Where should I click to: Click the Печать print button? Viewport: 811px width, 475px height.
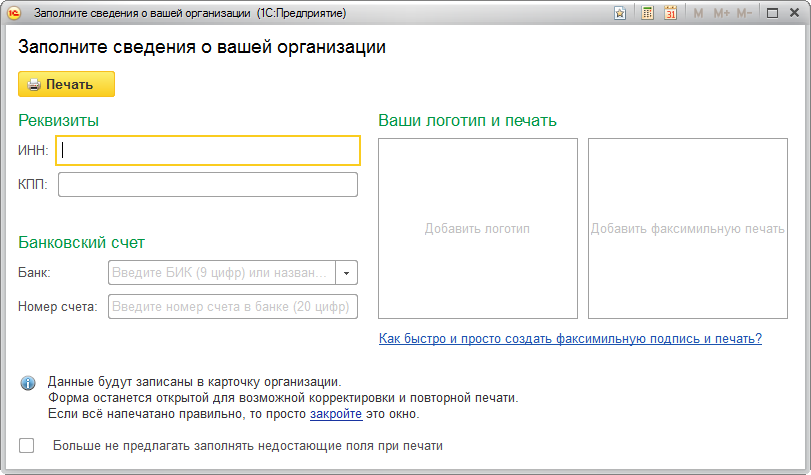(66, 84)
